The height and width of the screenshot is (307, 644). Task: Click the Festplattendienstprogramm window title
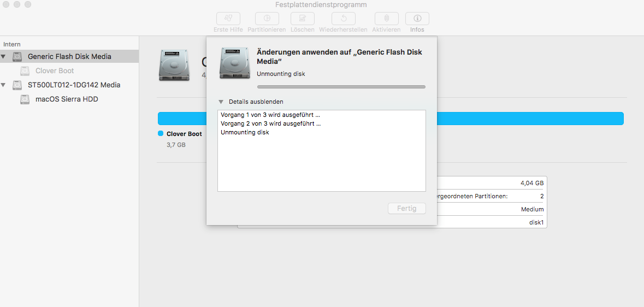click(321, 5)
